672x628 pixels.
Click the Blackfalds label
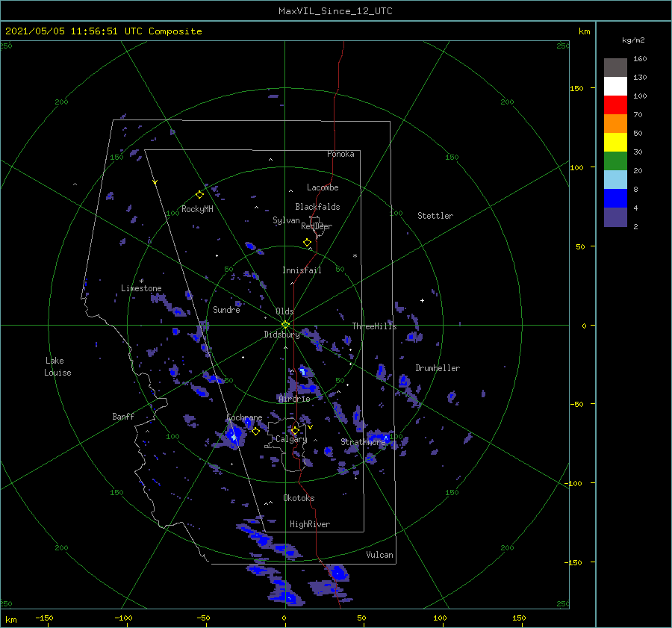(317, 207)
